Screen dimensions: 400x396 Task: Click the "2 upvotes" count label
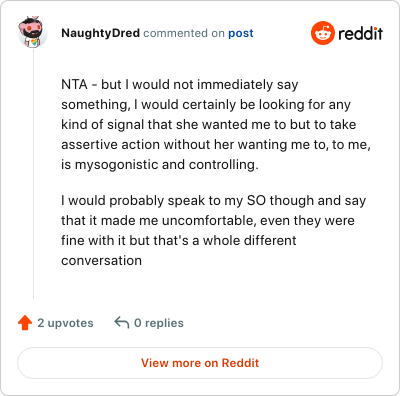[65, 323]
